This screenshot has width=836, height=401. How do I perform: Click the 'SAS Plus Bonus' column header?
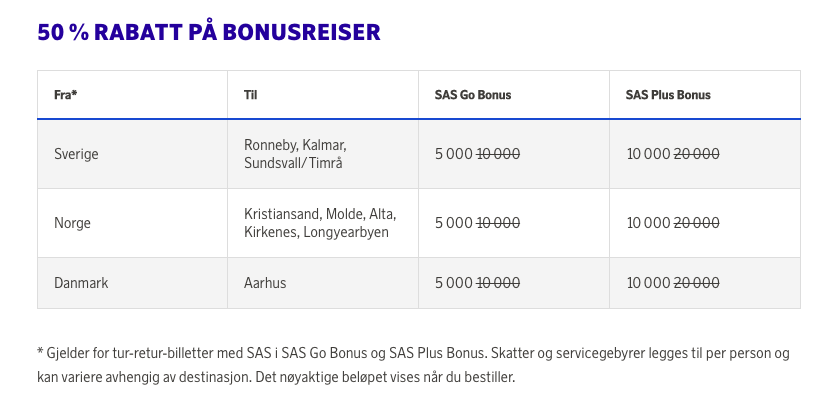[705, 95]
